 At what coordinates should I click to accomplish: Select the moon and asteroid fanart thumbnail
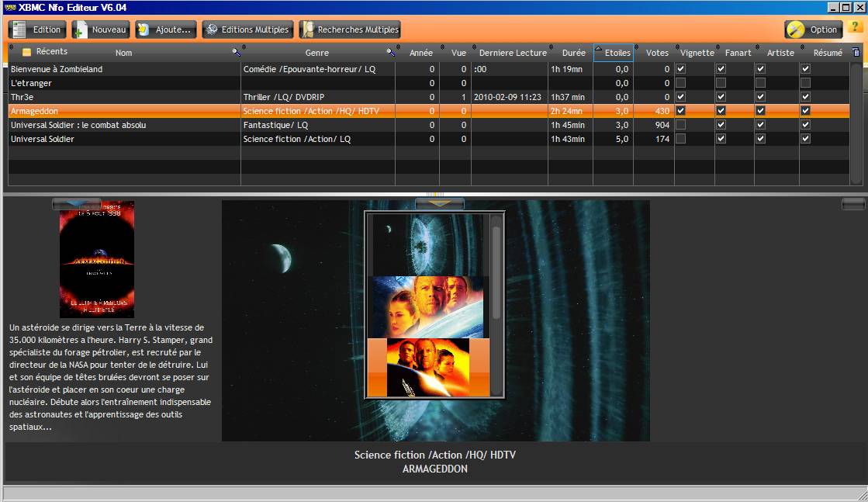[x=428, y=244]
